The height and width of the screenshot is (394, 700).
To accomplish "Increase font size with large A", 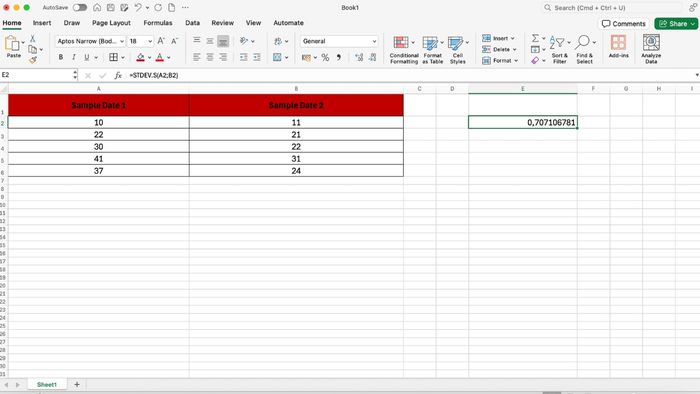I will [x=161, y=41].
